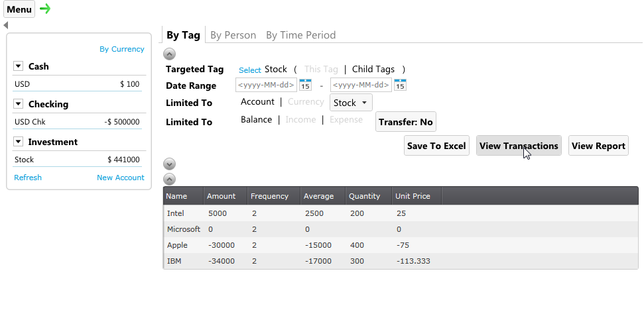The image size is (644, 314).
Task: Click the Save To Excel button
Action: [436, 146]
